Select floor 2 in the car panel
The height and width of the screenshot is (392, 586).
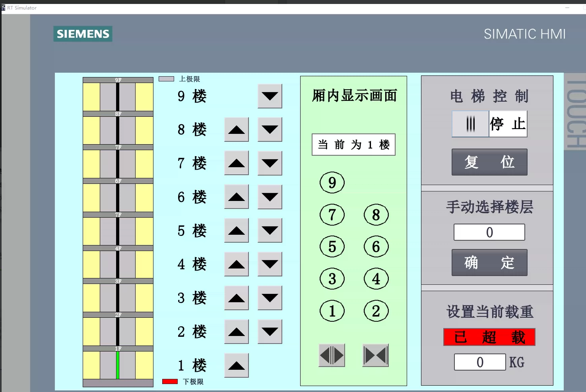[x=376, y=311]
